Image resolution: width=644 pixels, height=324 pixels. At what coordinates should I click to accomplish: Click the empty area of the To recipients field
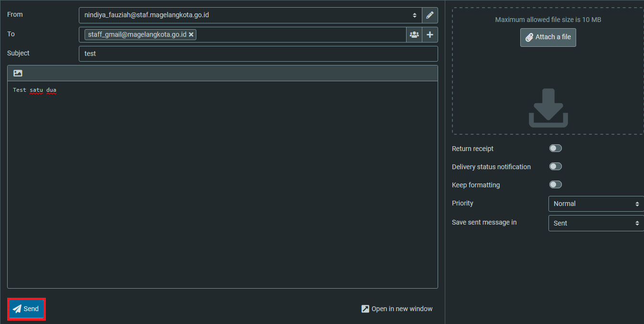[x=301, y=34]
